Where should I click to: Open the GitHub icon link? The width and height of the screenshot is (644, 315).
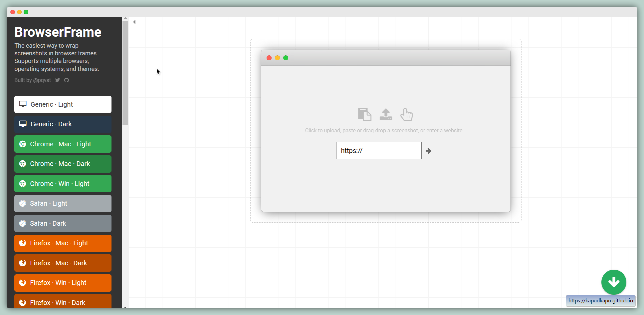(67, 80)
